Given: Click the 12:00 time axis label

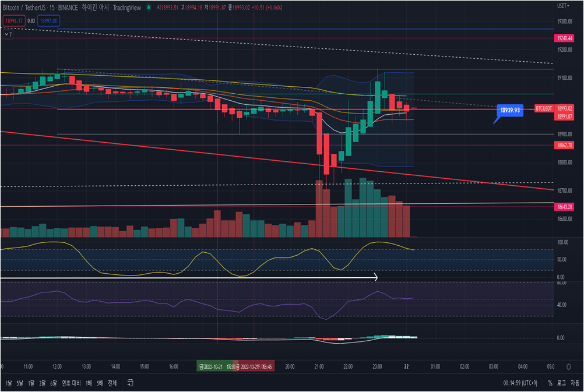Looking at the screenshot, I should point(57,367).
